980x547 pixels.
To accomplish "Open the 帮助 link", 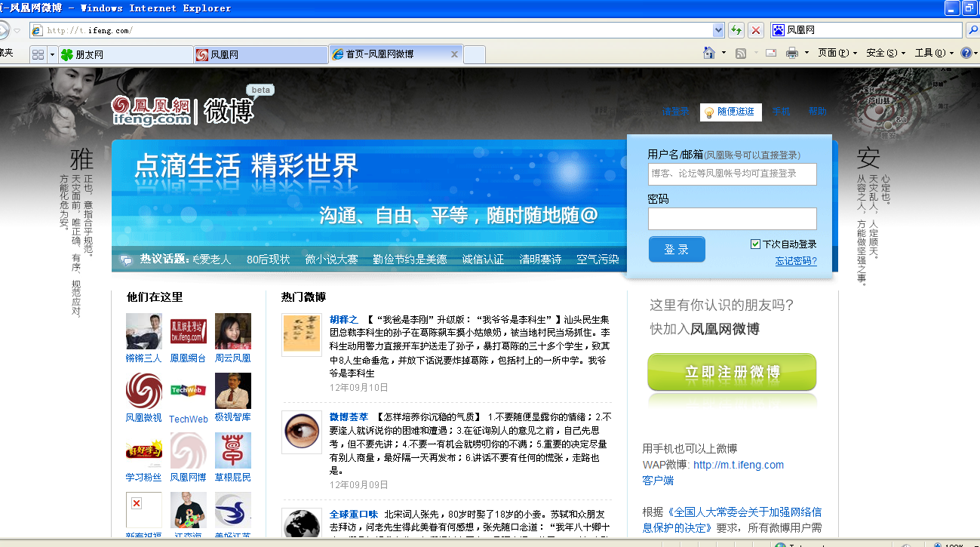I will 817,111.
